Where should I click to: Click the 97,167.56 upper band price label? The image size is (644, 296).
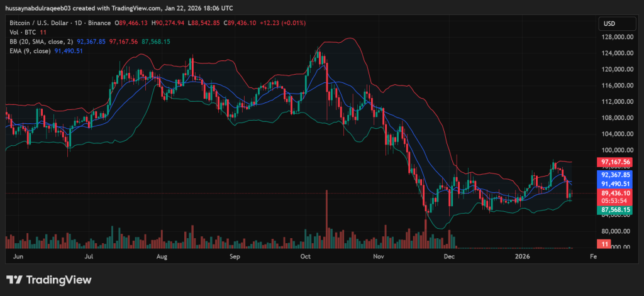tap(616, 162)
